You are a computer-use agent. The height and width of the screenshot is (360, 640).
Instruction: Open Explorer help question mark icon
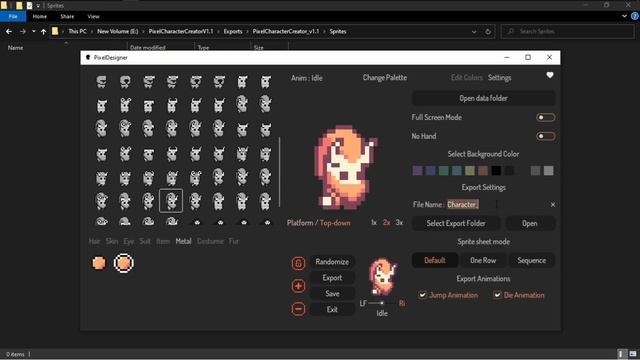tap(635, 16)
